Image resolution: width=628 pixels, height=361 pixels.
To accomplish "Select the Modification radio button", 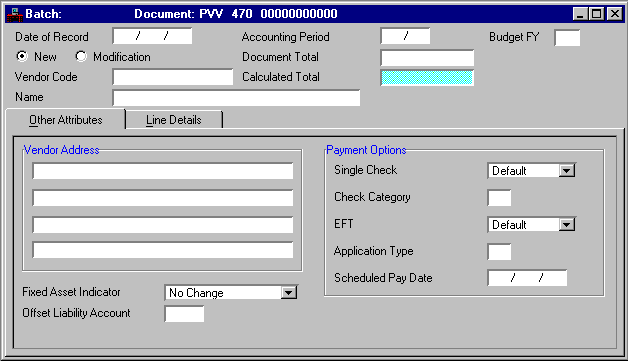I will [x=81, y=56].
